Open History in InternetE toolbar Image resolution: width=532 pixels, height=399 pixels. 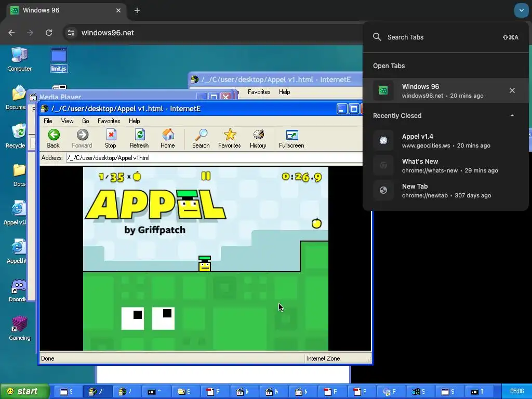[258, 138]
